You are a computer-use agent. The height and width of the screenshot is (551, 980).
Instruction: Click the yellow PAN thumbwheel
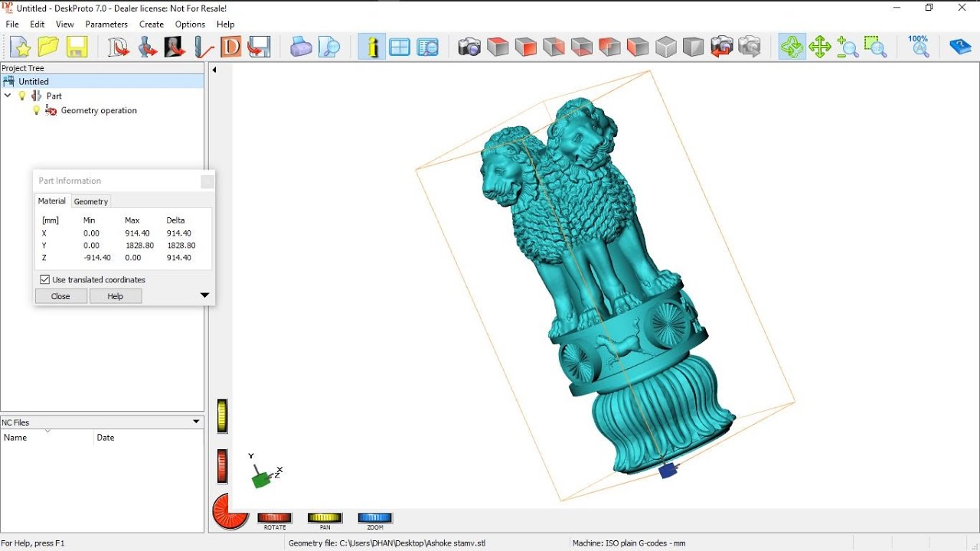coord(325,518)
